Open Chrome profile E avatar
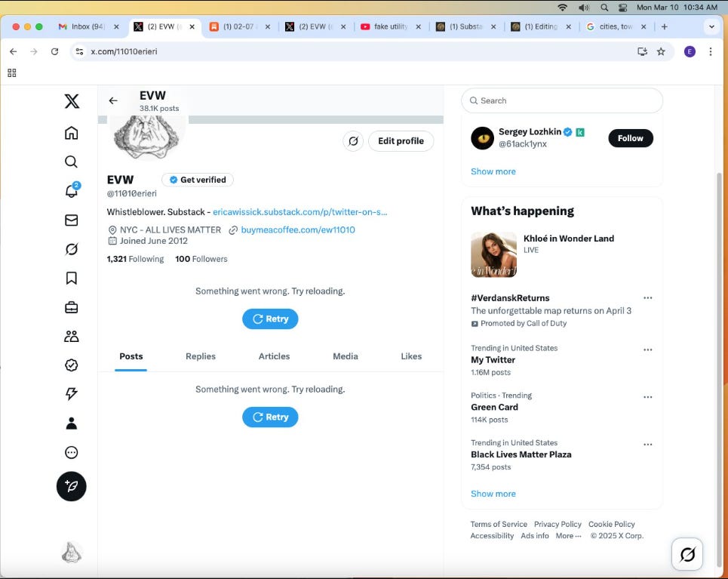Image resolution: width=728 pixels, height=579 pixels. pyautogui.click(x=690, y=51)
